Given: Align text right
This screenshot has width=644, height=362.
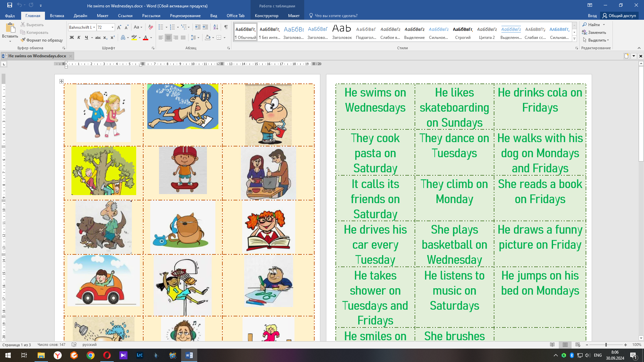Looking at the screenshot, I should click(x=176, y=38).
